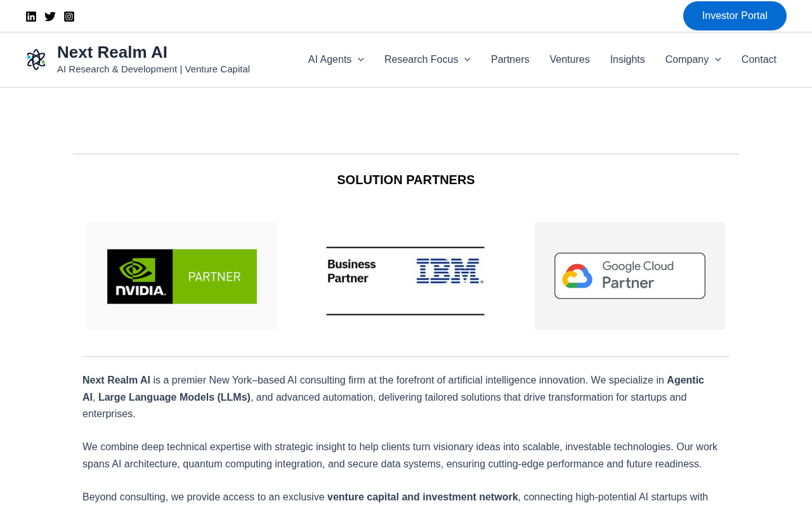Navigate to the Insights page
The width and height of the screenshot is (812, 508).
[x=627, y=60]
